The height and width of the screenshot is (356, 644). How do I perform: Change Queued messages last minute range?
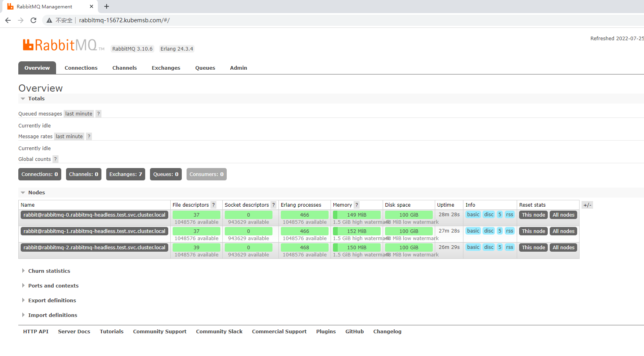(x=79, y=114)
